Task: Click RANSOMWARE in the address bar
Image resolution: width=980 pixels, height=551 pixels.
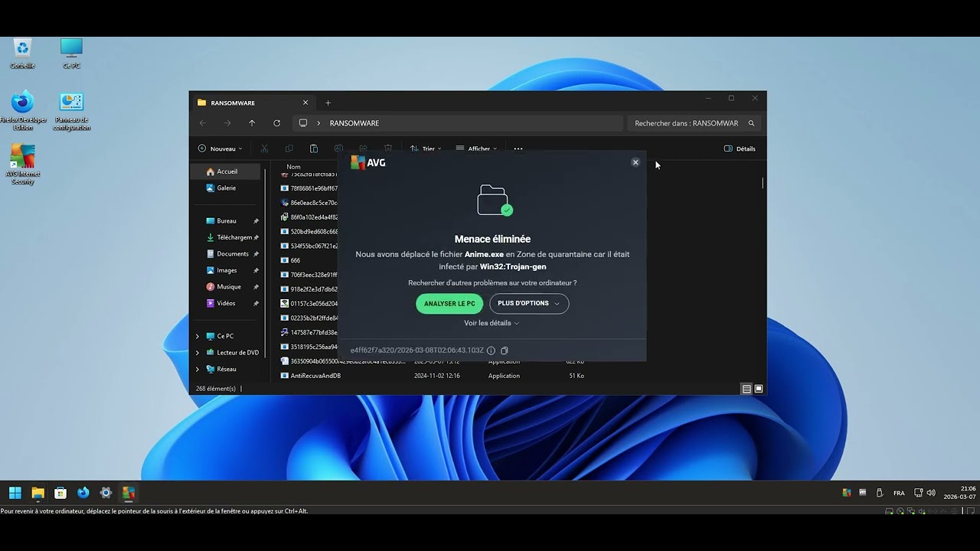Action: (x=354, y=123)
